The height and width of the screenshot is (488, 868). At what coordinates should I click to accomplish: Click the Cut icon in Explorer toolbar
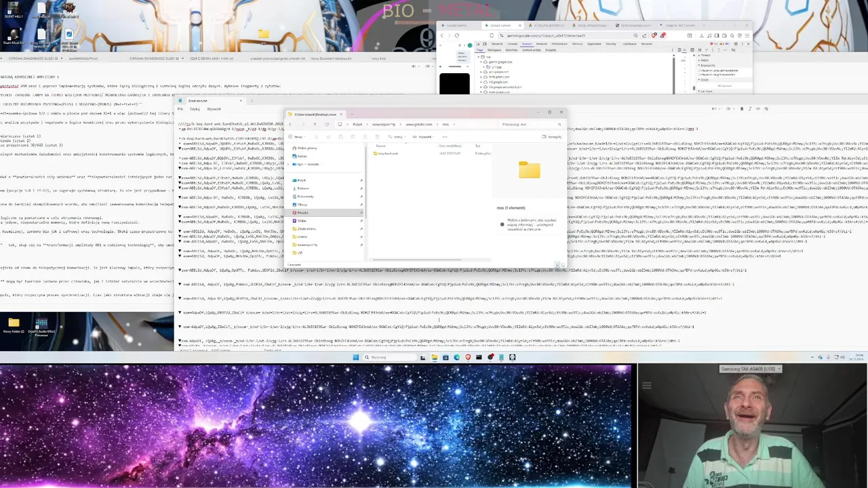tap(317, 137)
